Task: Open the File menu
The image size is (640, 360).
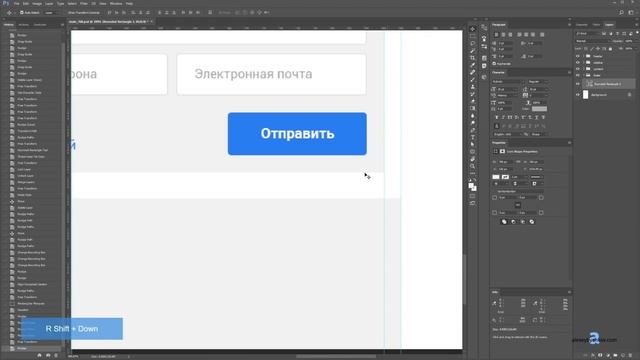Action: click(17, 4)
